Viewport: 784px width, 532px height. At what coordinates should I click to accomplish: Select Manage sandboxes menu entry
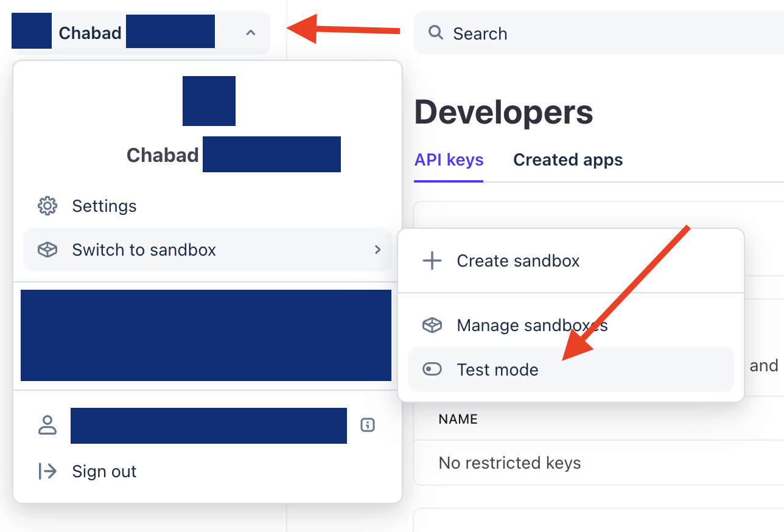[x=532, y=326]
